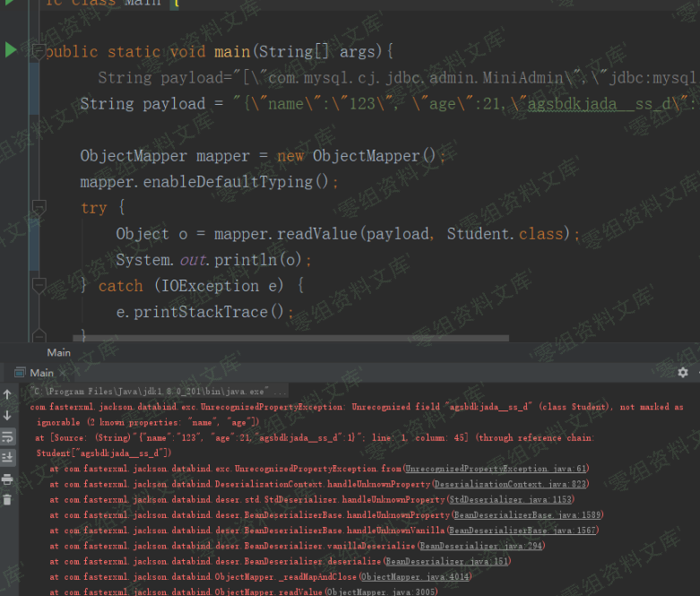Image resolution: width=700 pixels, height=596 pixels.
Task: Collapse the catch block fold marker
Action: [38, 285]
